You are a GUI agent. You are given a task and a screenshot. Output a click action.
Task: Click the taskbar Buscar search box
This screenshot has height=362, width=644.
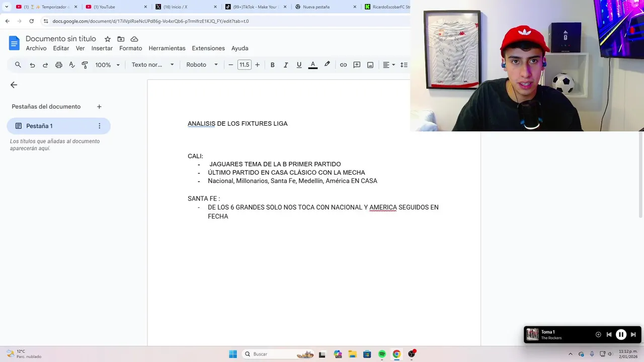pyautogui.click(x=279, y=354)
